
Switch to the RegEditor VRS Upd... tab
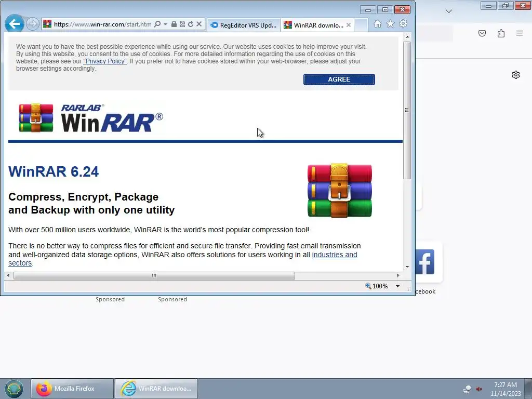tap(244, 25)
